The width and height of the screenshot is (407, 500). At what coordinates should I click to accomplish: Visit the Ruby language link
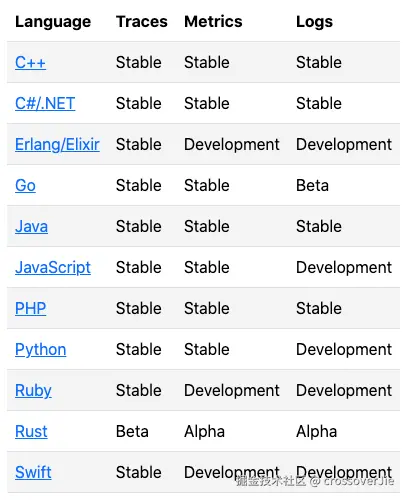coord(33,391)
